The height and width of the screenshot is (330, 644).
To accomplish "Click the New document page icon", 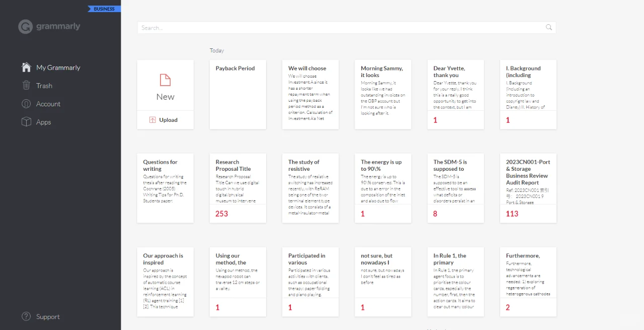I will click(x=165, y=80).
